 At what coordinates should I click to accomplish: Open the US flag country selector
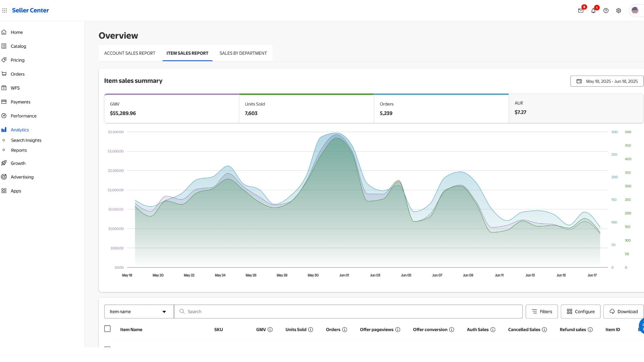pyautogui.click(x=635, y=10)
